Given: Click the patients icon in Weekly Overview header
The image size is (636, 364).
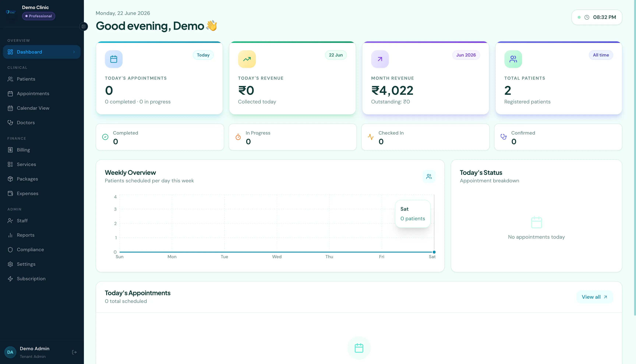Looking at the screenshot, I should [x=429, y=176].
